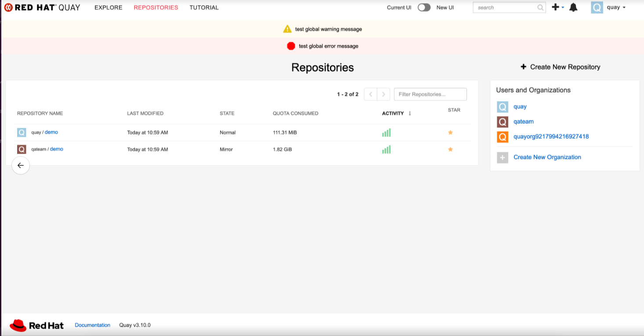
Task: Click the 1 - 2 of 2 pagination text
Action: coord(348,94)
